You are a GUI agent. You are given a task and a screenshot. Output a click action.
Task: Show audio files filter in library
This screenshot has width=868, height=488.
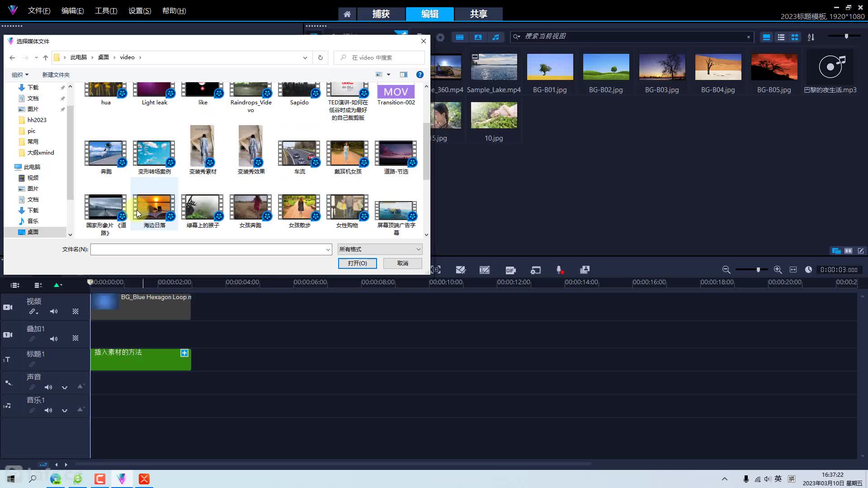(x=496, y=37)
